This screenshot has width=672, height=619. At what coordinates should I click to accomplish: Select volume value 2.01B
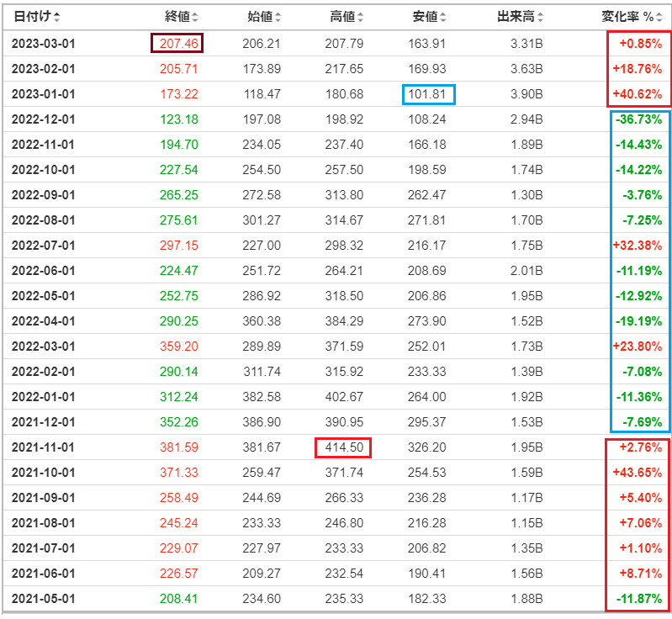pos(526,271)
